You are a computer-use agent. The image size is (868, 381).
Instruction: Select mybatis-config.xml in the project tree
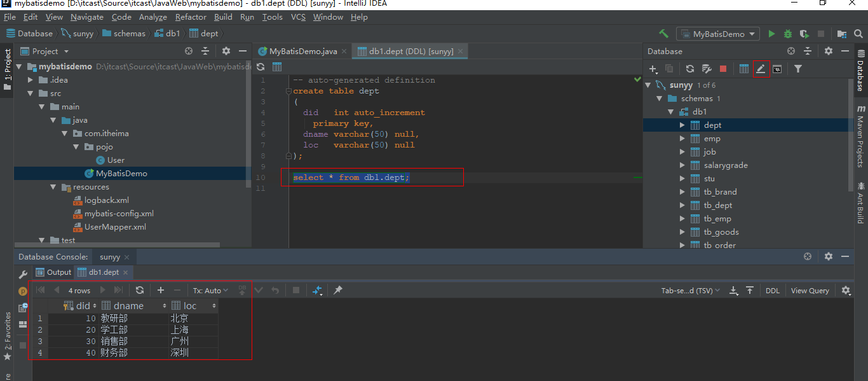coord(119,214)
